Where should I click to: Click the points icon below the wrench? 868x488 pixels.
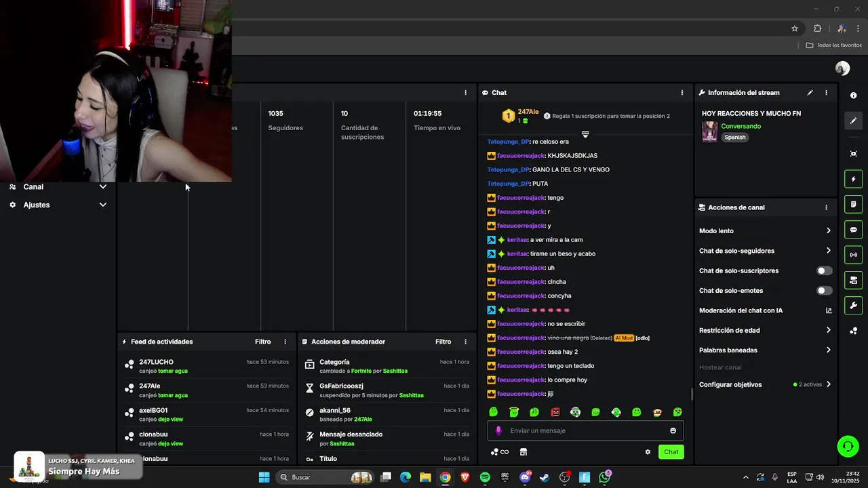(x=854, y=331)
